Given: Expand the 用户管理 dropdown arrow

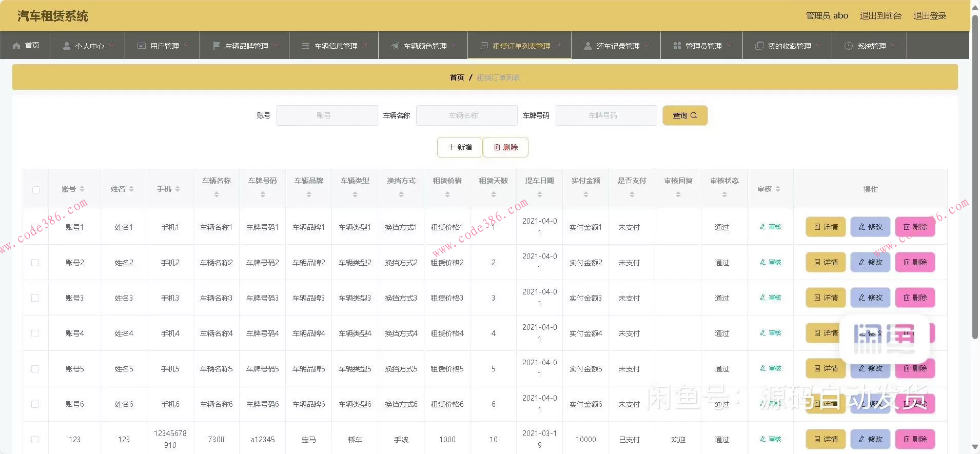Looking at the screenshot, I should (186, 45).
